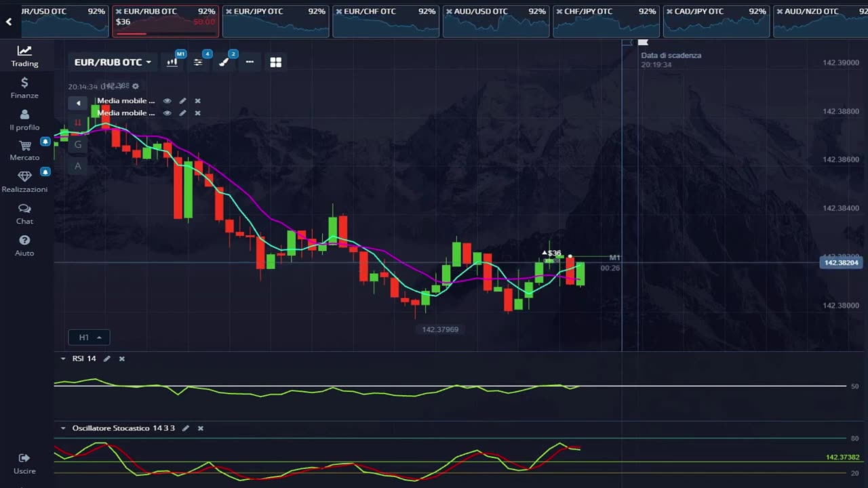868x488 pixels.
Task: Open the Mercato shop
Action: [24, 150]
